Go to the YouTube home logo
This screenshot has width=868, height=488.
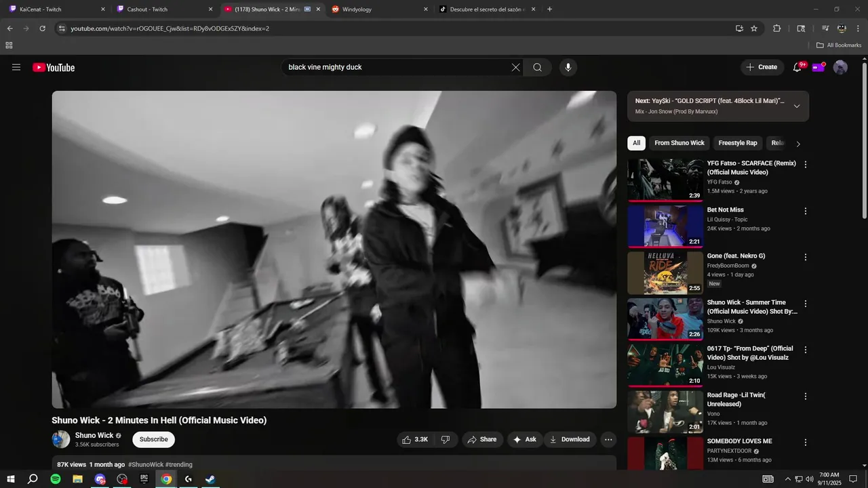coord(54,67)
